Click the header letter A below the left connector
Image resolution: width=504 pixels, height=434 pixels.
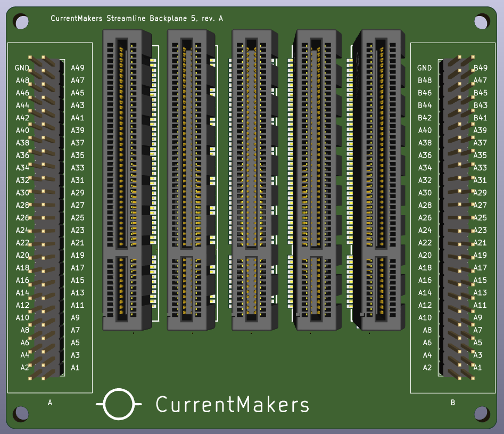pyautogui.click(x=50, y=403)
